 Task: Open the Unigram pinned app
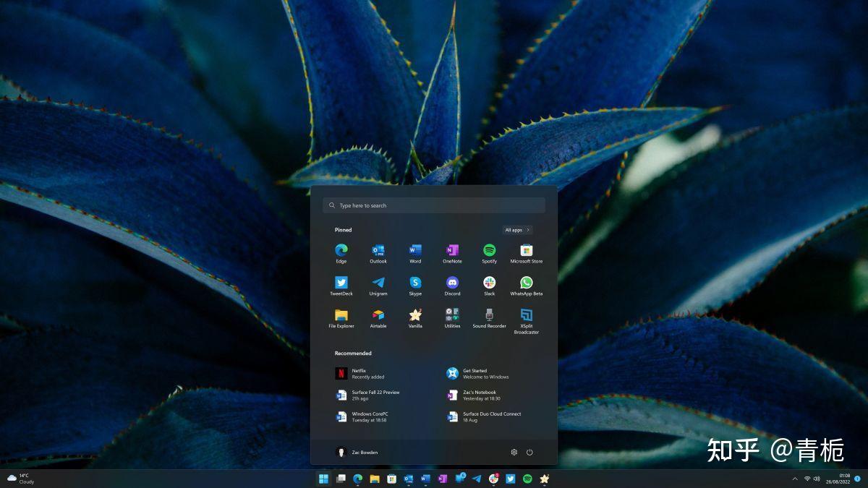pyautogui.click(x=378, y=286)
